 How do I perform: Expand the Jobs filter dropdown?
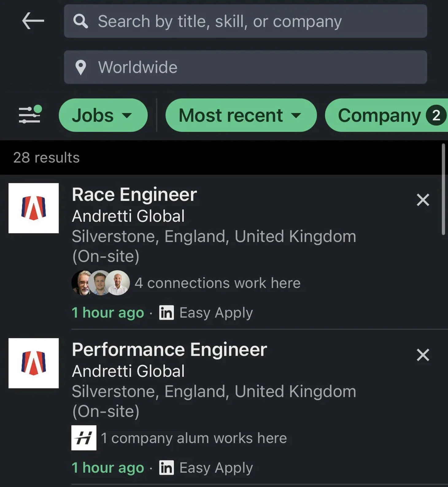[x=103, y=115]
